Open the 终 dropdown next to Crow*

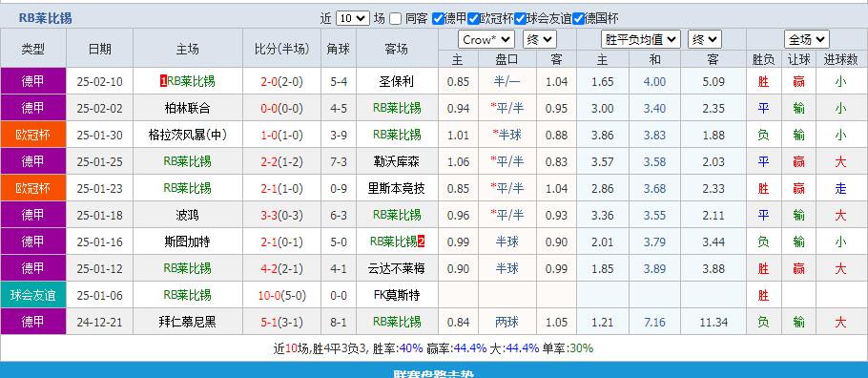[x=540, y=40]
